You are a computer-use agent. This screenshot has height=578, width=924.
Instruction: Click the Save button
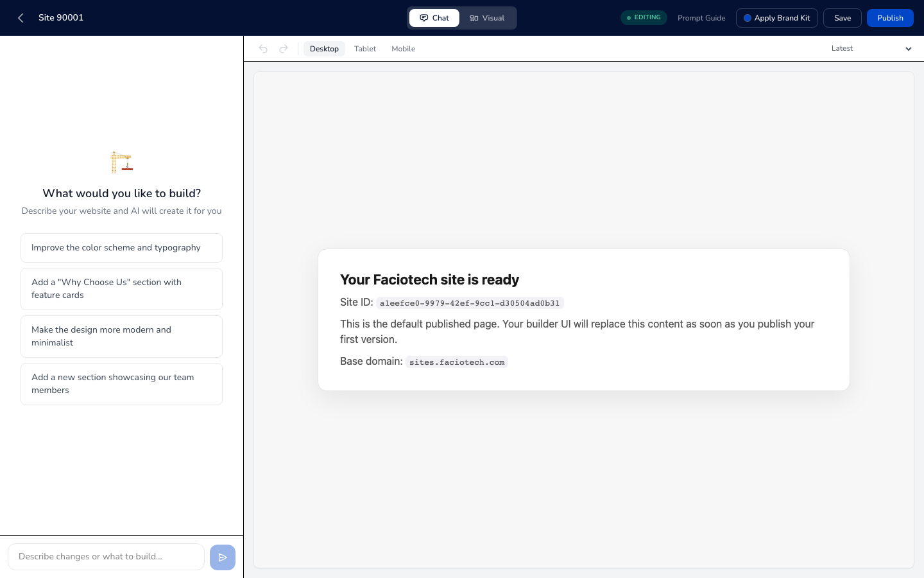click(x=843, y=18)
